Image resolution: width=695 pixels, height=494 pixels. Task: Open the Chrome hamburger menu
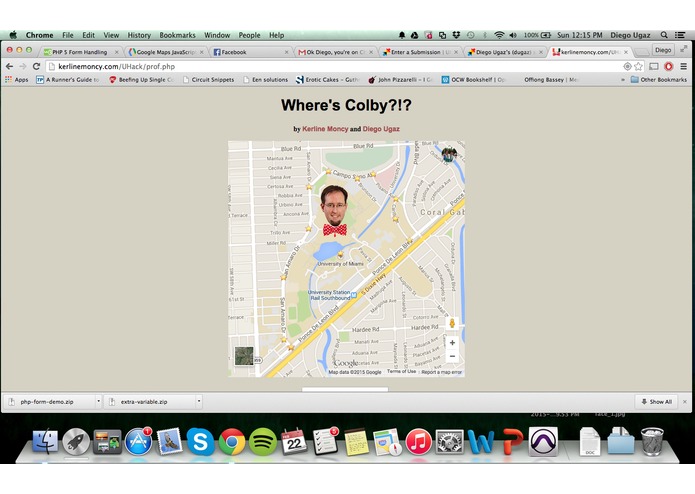(683, 66)
